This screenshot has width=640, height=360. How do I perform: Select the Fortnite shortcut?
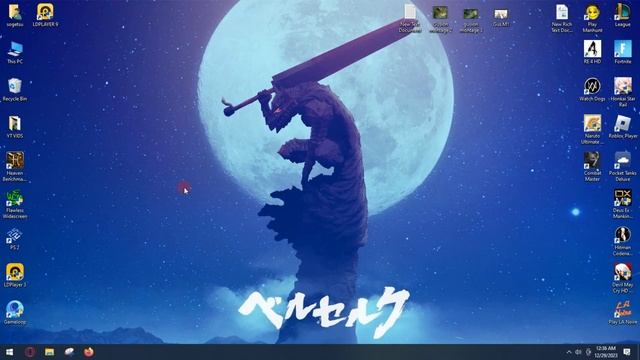tap(622, 52)
